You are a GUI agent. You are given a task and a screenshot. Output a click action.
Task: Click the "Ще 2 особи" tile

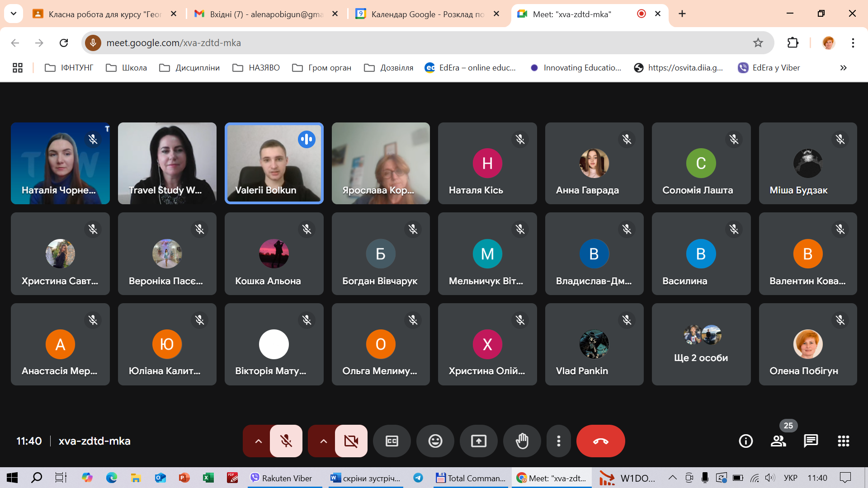[x=701, y=344]
